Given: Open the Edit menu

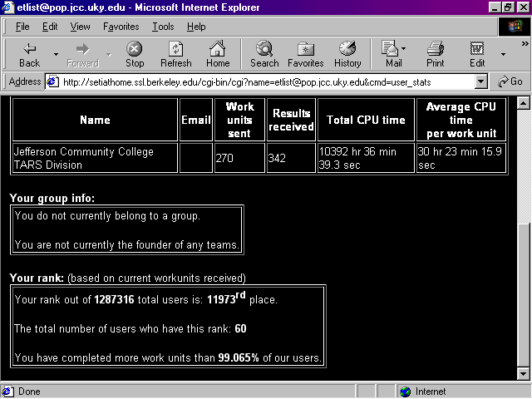Looking at the screenshot, I should tap(50, 27).
